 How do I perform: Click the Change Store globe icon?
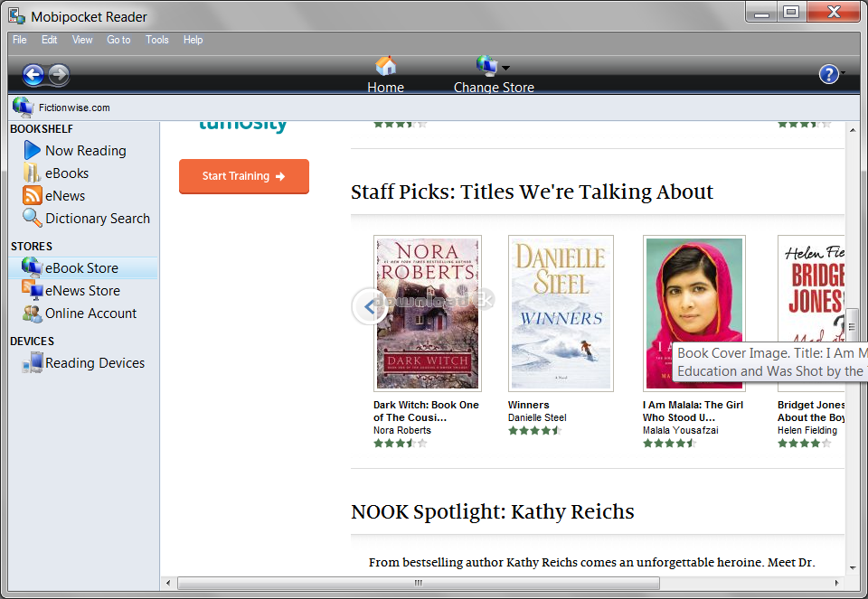point(487,66)
